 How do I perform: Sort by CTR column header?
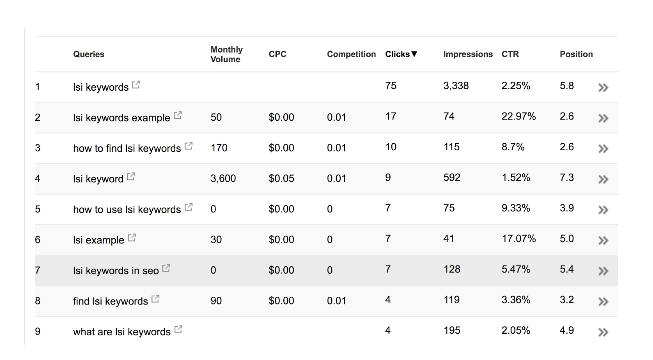(510, 54)
